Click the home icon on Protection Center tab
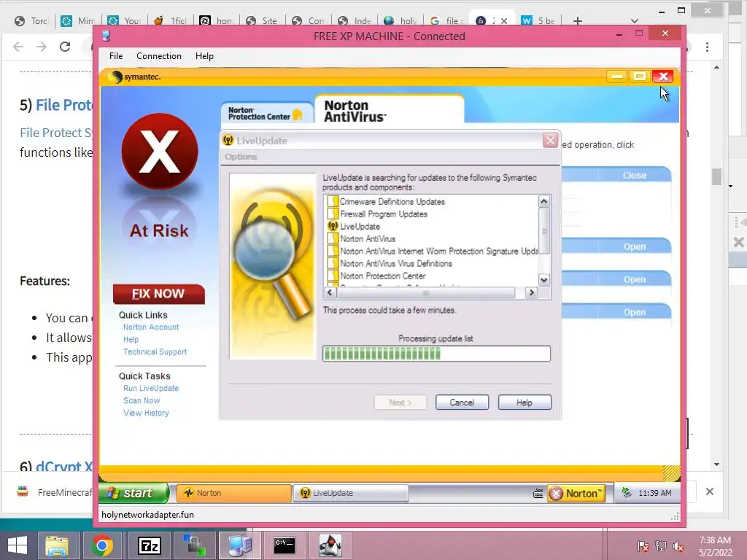Image resolution: width=747 pixels, height=560 pixels. (298, 114)
